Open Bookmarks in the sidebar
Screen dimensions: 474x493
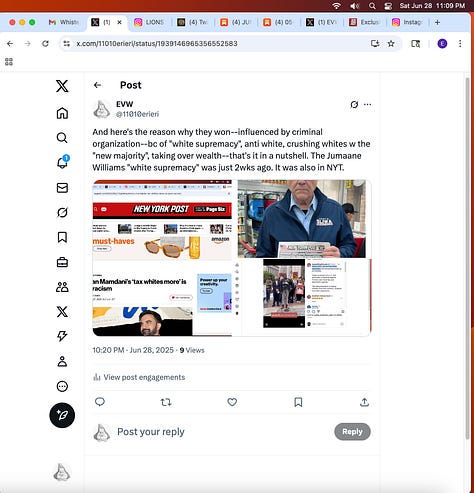tap(62, 237)
